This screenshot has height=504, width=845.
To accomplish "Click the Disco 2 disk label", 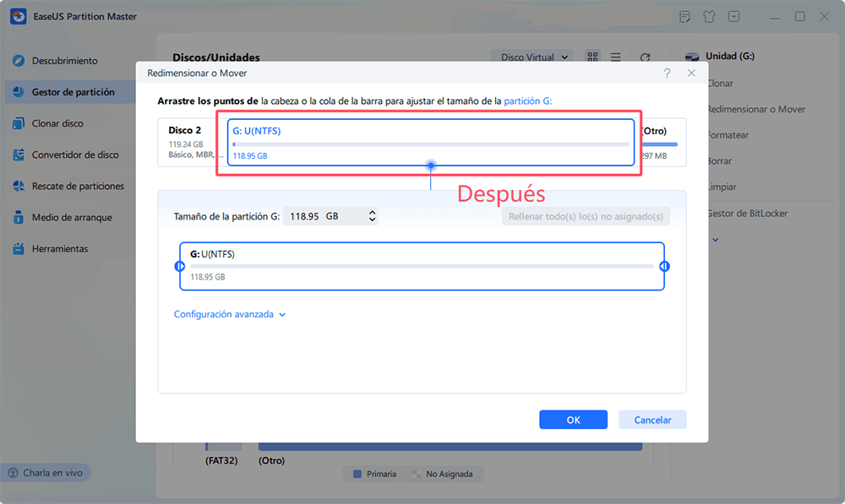I will [184, 130].
